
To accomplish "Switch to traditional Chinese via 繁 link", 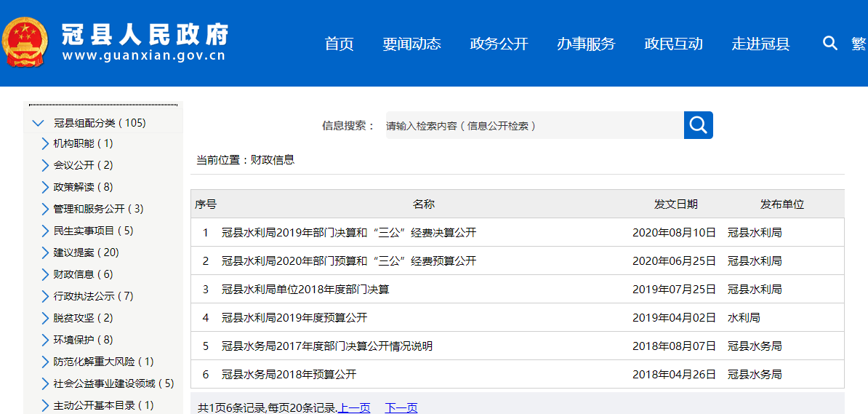I will pos(859,44).
